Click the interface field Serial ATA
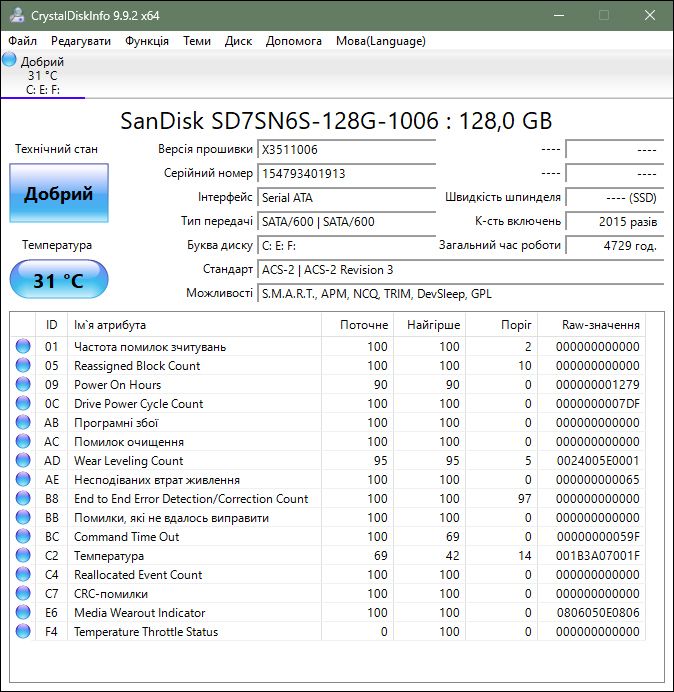This screenshot has width=674, height=692. tap(346, 197)
